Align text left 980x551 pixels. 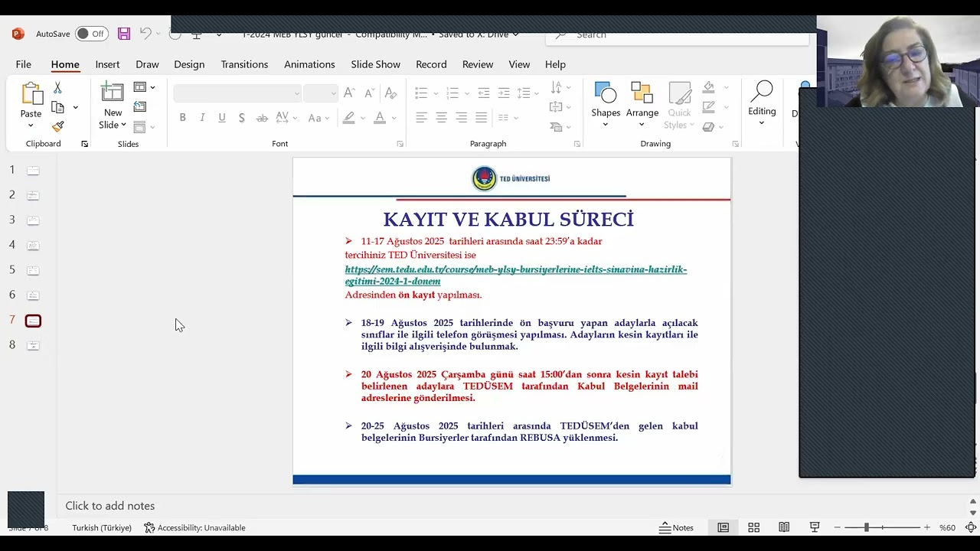421,118
